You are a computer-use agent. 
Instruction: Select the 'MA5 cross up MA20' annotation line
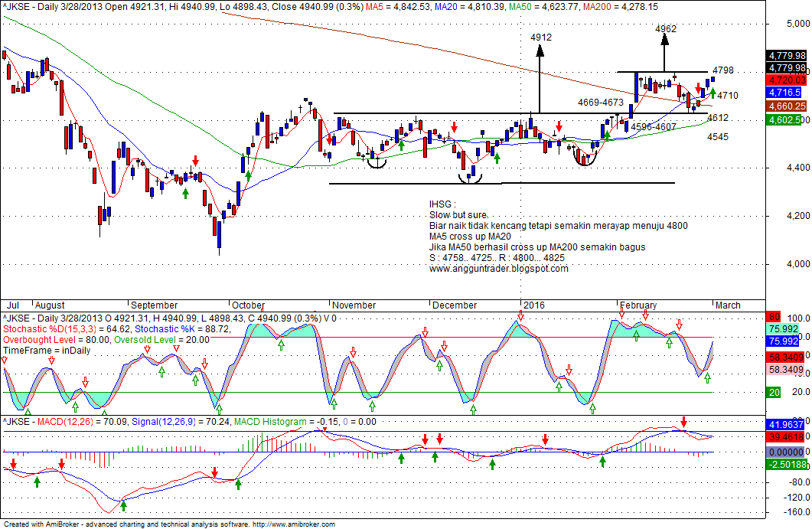click(470, 237)
